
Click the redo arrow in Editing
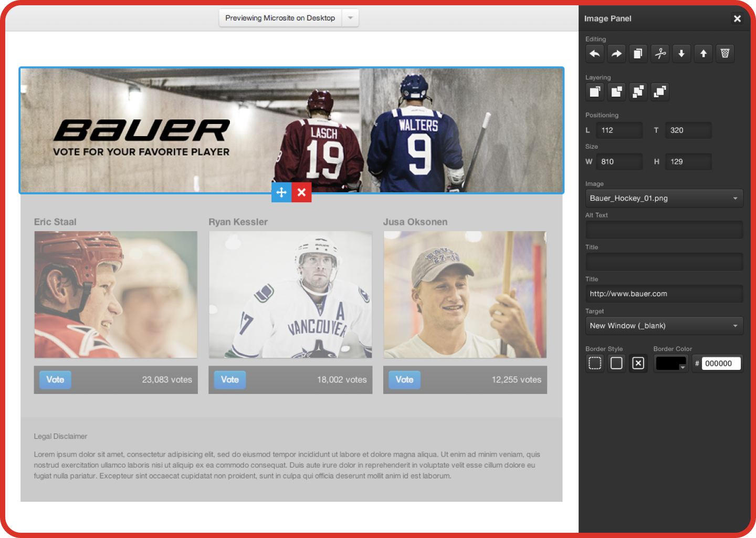[616, 54]
